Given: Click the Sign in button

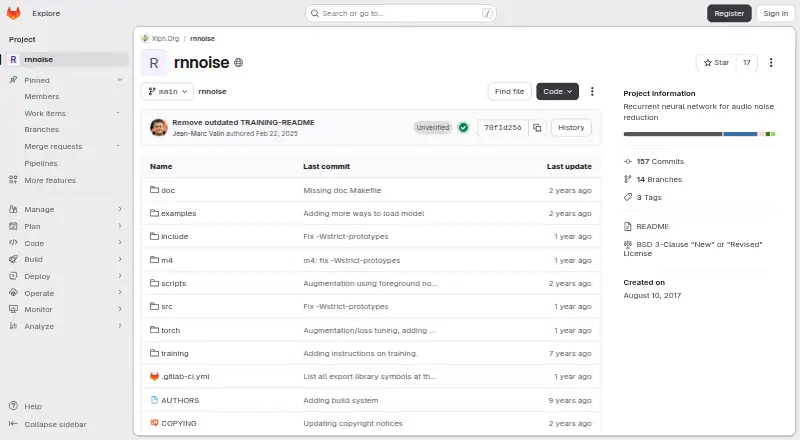Looking at the screenshot, I should pos(776,13).
